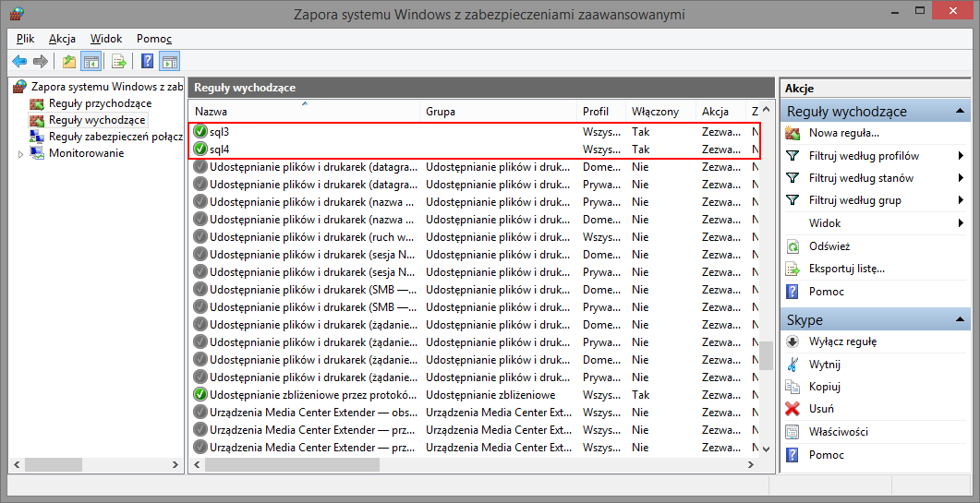The image size is (980, 503).
Task: Open the Plik menu
Action: 26,39
